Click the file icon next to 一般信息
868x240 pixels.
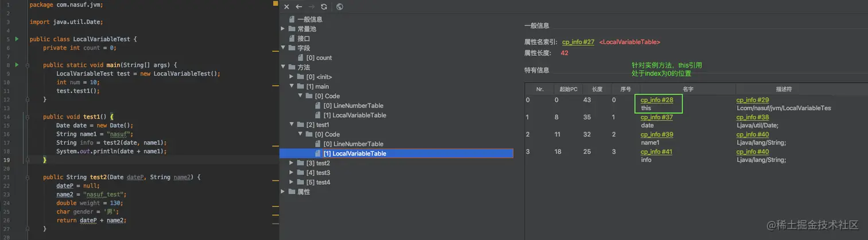[292, 20]
